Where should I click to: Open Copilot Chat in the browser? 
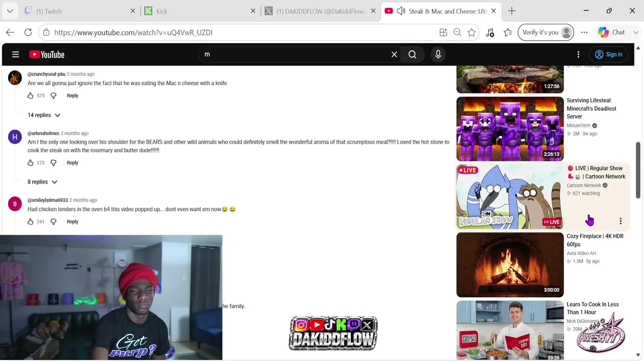point(612,32)
